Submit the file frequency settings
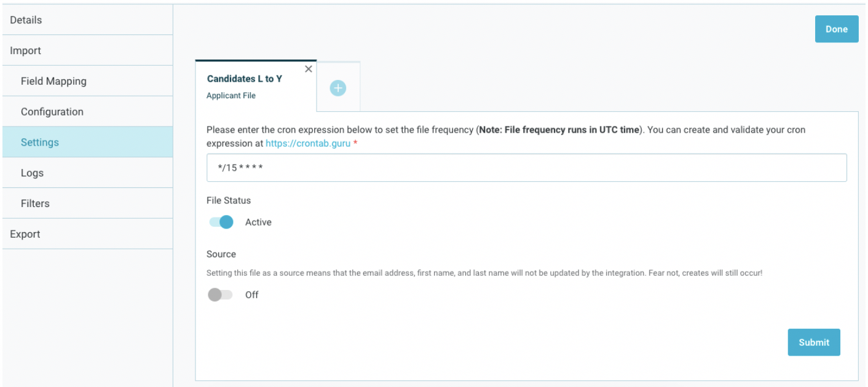This screenshot has width=868, height=387. pyautogui.click(x=814, y=342)
